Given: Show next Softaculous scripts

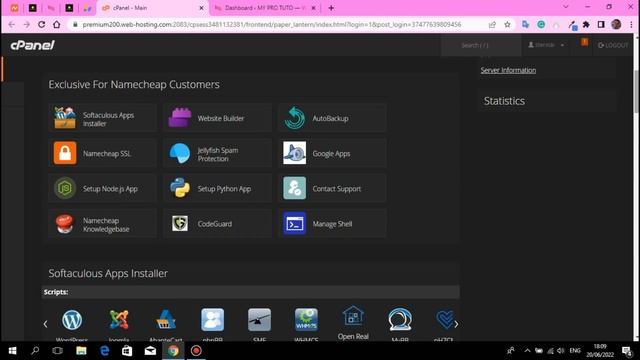Looking at the screenshot, I should coord(456,324).
